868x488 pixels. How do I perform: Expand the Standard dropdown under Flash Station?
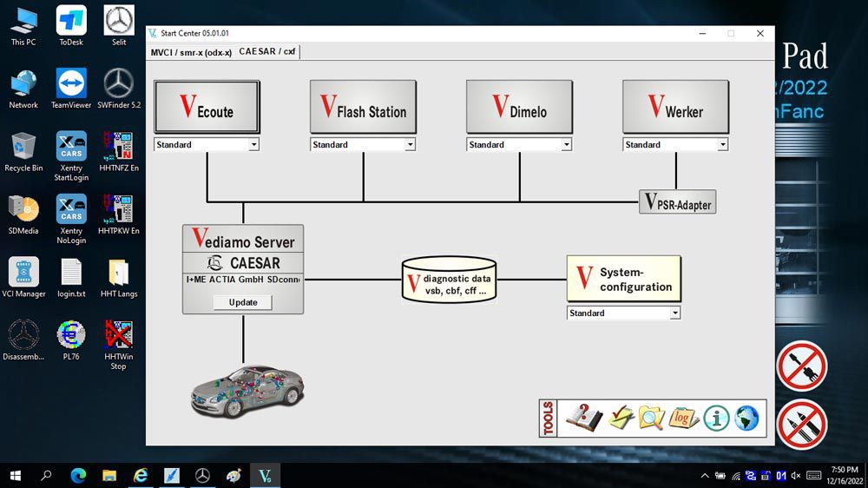[410, 144]
